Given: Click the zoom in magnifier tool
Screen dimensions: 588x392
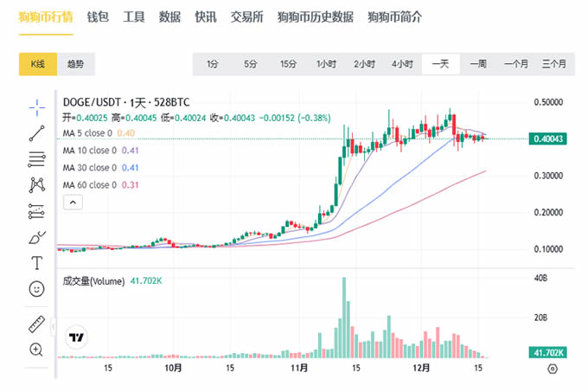Looking at the screenshot, I should [36, 350].
